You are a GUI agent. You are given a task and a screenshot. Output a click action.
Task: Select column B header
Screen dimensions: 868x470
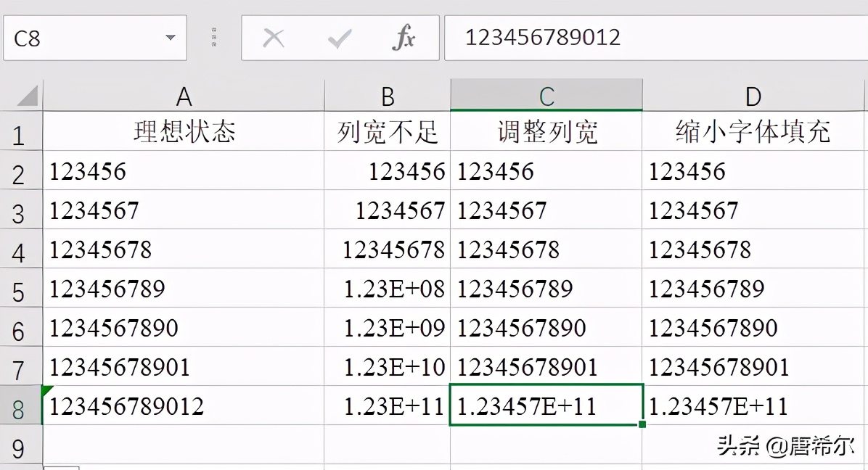[x=388, y=96]
